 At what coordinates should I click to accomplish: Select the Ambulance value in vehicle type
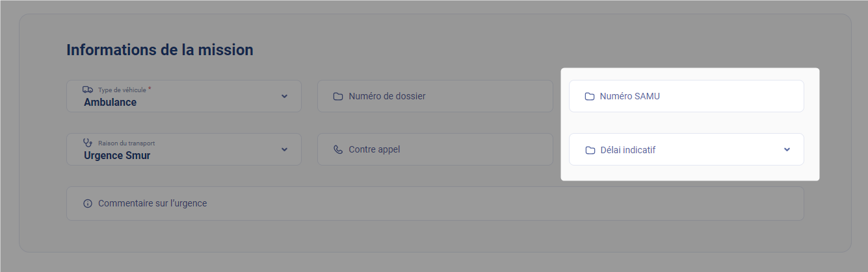111,103
